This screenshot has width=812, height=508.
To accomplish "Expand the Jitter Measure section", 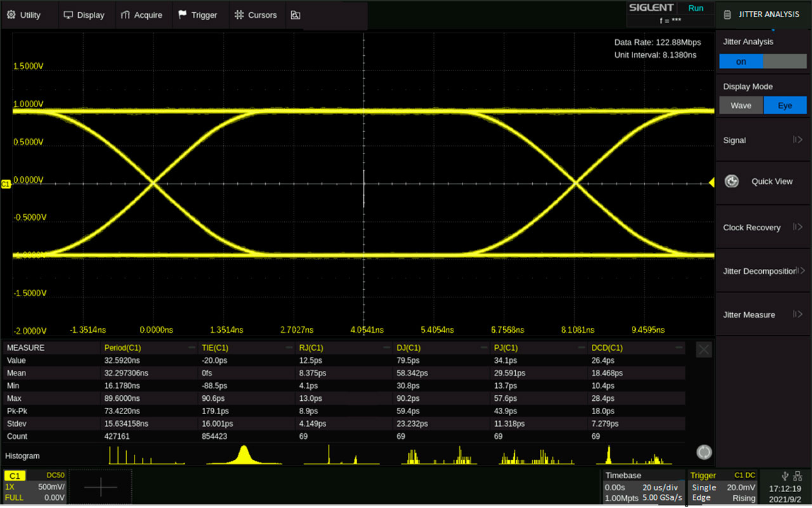I will tap(763, 315).
